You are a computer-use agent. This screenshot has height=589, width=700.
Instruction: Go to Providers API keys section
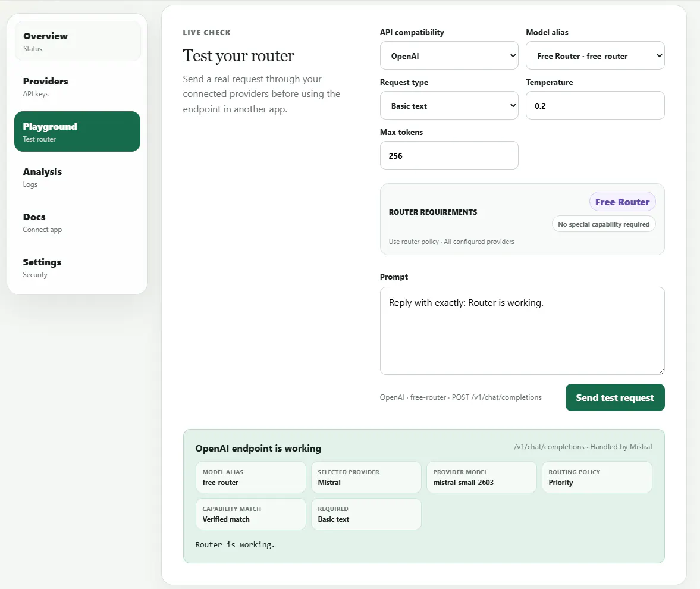[78, 87]
